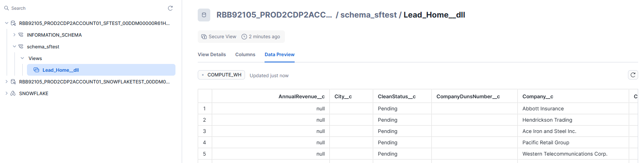This screenshot has width=644, height=163.
Task: Collapse the Views folder
Action: [x=22, y=58]
